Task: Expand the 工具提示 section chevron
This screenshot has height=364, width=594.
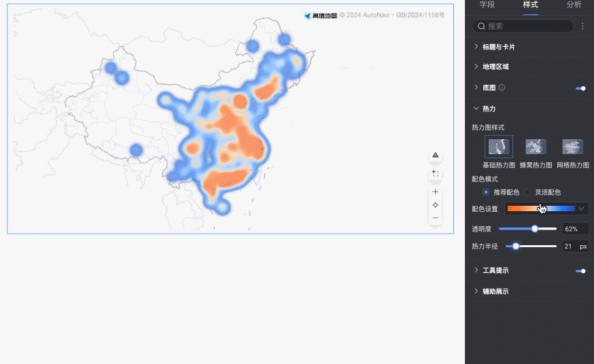Action: click(x=476, y=270)
